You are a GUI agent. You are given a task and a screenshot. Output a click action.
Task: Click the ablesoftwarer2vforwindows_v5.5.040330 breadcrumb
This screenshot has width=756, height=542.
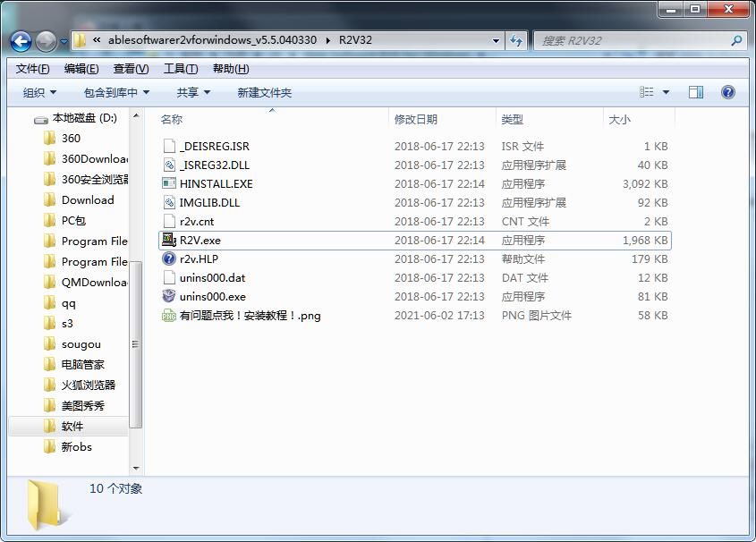click(x=212, y=40)
